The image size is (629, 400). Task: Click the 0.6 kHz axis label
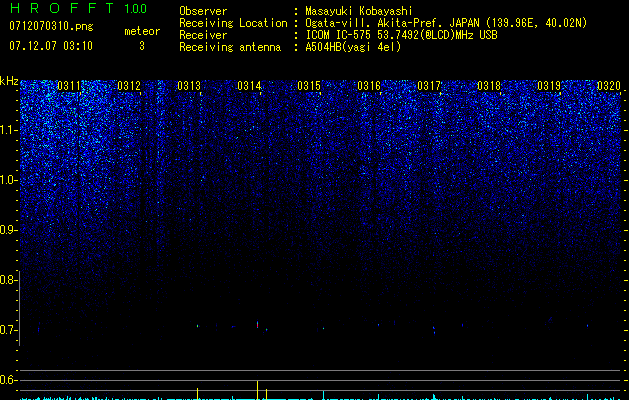tap(8, 380)
